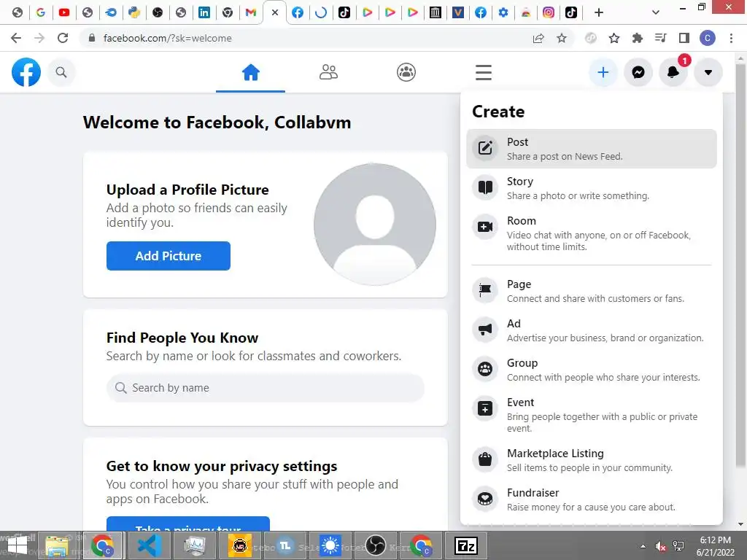The height and width of the screenshot is (560, 747).
Task: Toggle the browser side panel icon
Action: pyautogui.click(x=684, y=38)
